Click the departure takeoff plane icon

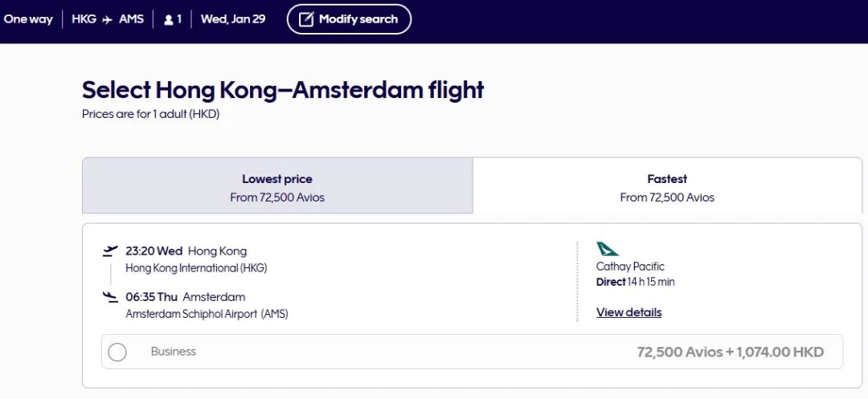(x=110, y=251)
